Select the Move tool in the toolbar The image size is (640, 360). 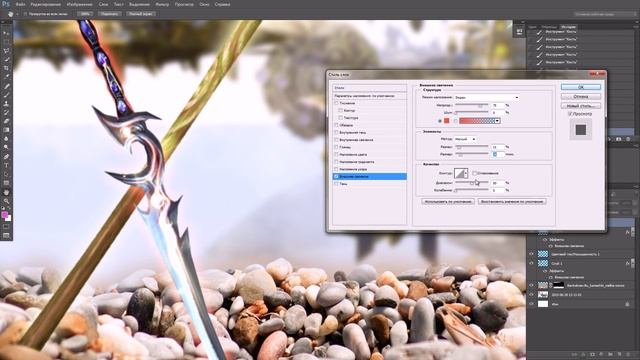(x=6, y=33)
